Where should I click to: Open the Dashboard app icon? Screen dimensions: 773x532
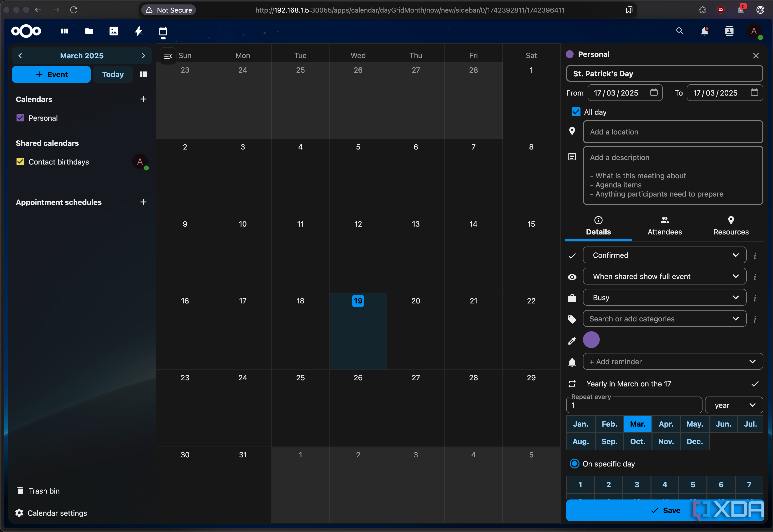coord(64,31)
